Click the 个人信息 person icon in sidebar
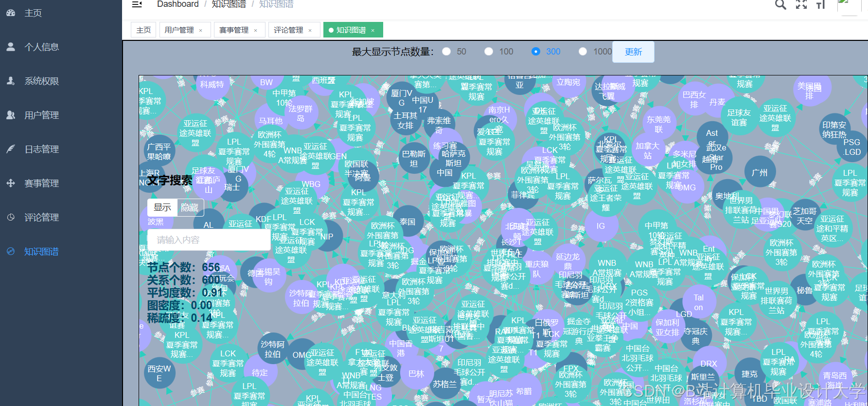 pyautogui.click(x=11, y=47)
